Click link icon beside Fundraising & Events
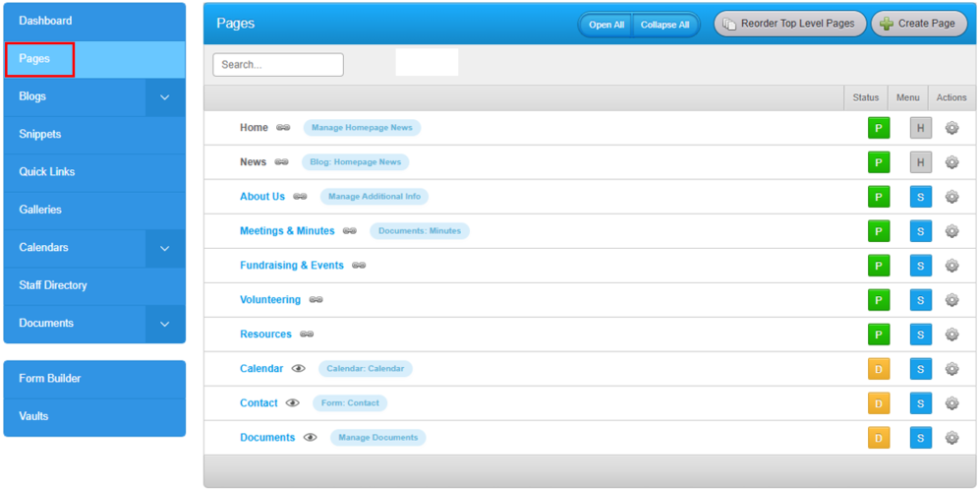This screenshot has height=489, width=980. pyautogui.click(x=359, y=265)
